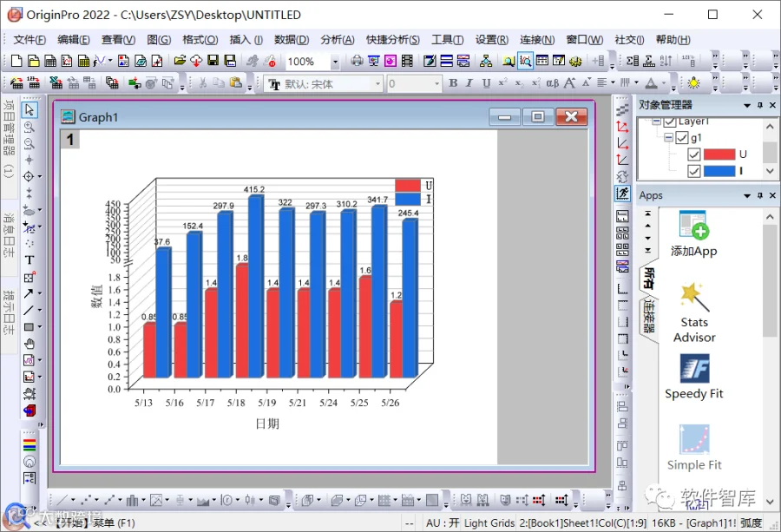
Task: Open the default font dropdown
Action: (377, 83)
